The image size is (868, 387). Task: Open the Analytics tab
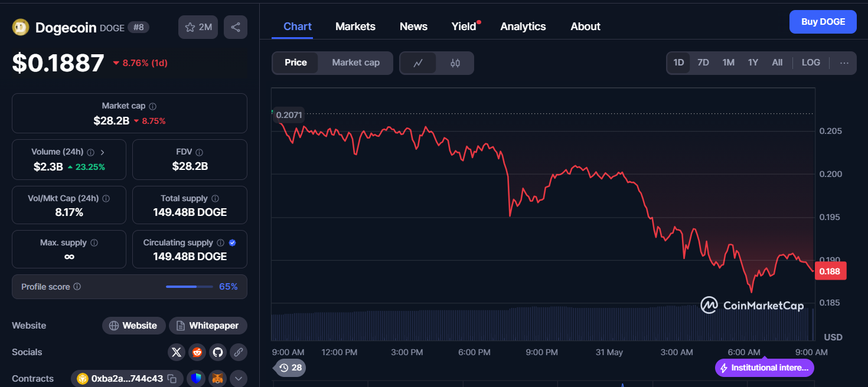tap(523, 27)
